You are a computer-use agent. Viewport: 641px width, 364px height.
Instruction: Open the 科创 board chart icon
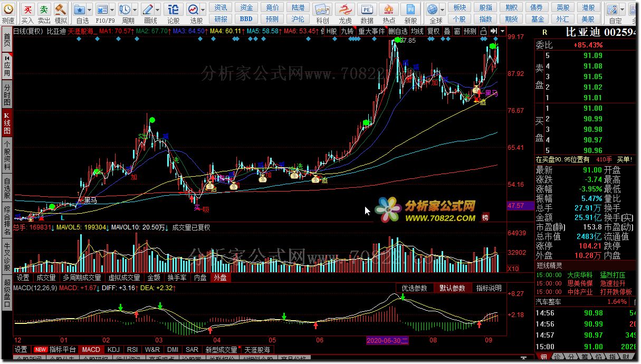[322, 9]
